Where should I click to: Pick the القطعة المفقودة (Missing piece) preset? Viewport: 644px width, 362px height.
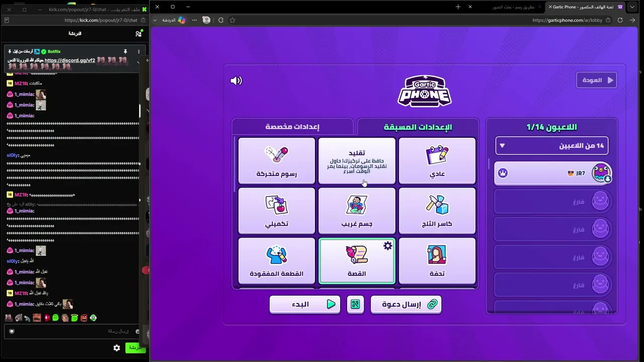pyautogui.click(x=277, y=261)
